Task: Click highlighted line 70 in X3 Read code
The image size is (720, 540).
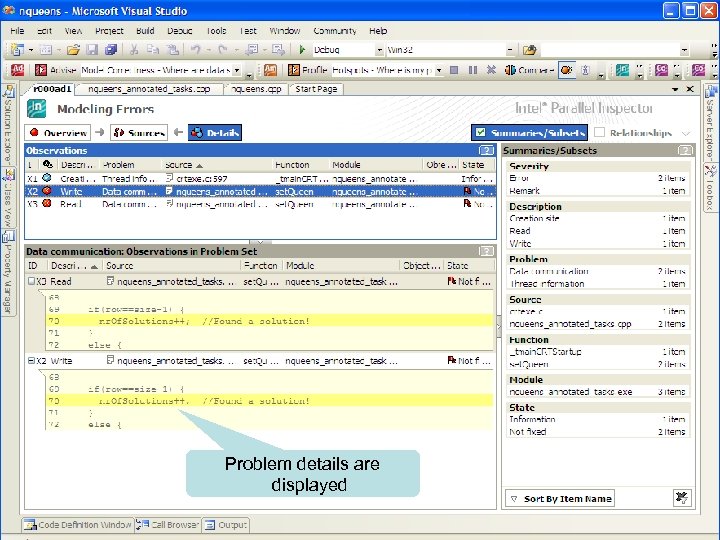Action: [270, 321]
